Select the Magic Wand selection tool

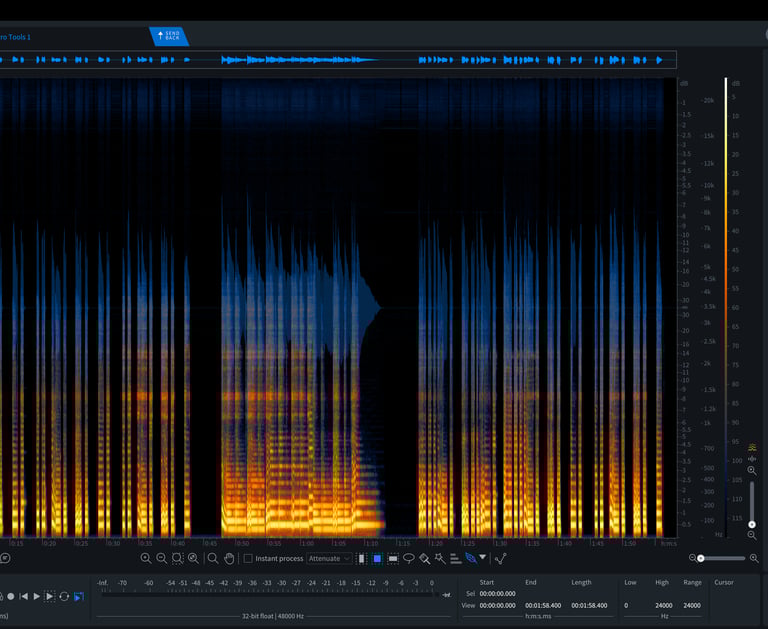(439, 558)
